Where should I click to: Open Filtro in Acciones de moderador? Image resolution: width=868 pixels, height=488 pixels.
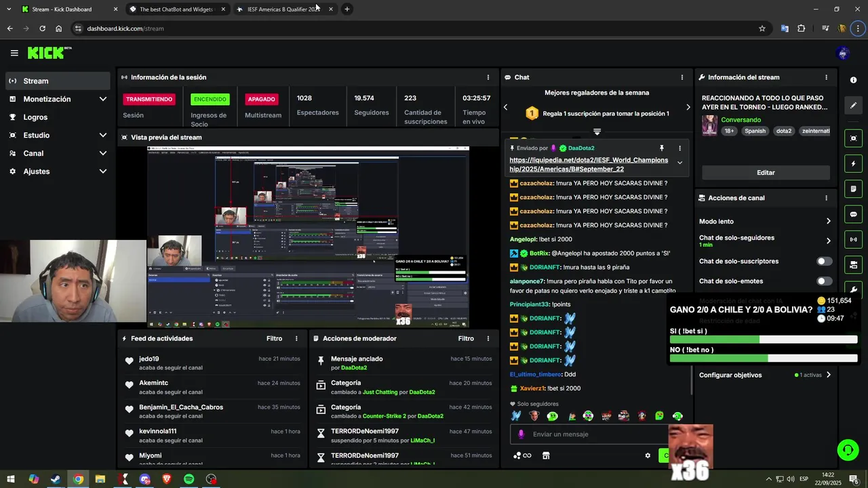click(466, 338)
